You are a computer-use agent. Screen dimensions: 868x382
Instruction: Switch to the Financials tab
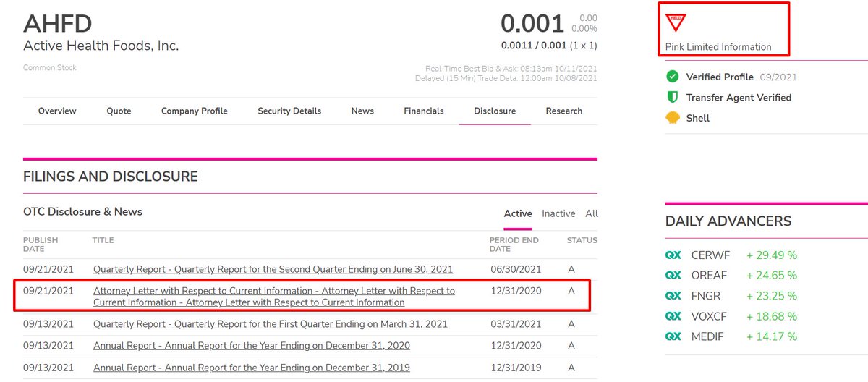click(x=424, y=111)
